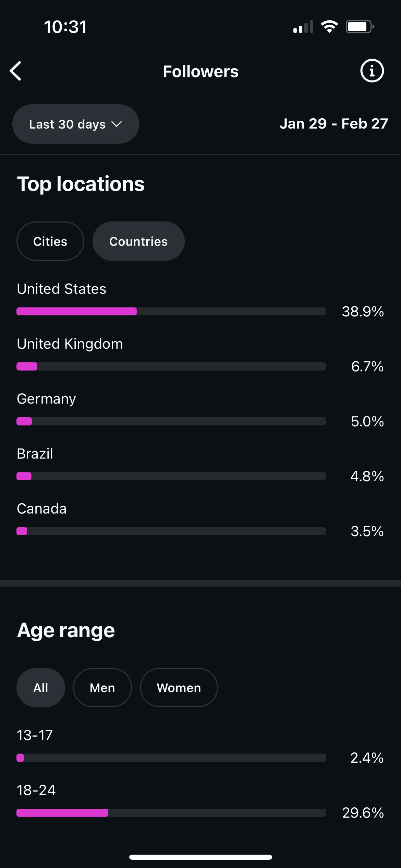The height and width of the screenshot is (868, 401).
Task: Tap the Germany location label
Action: click(46, 399)
